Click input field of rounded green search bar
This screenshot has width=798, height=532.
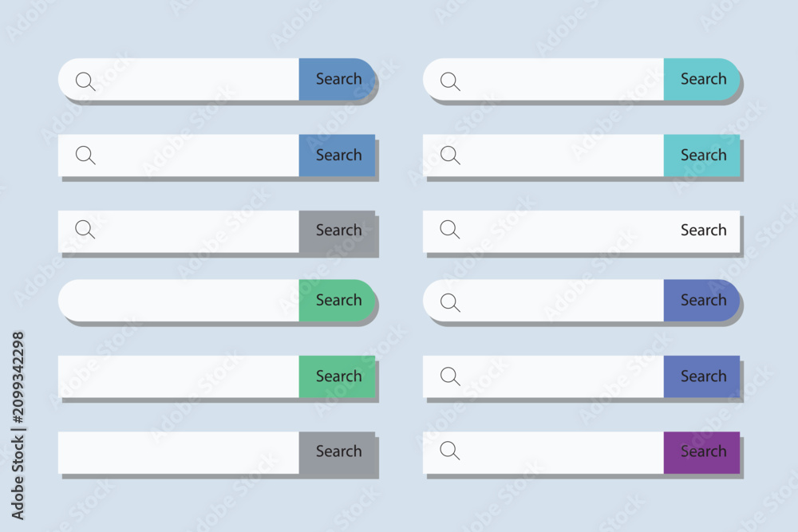[x=179, y=300]
